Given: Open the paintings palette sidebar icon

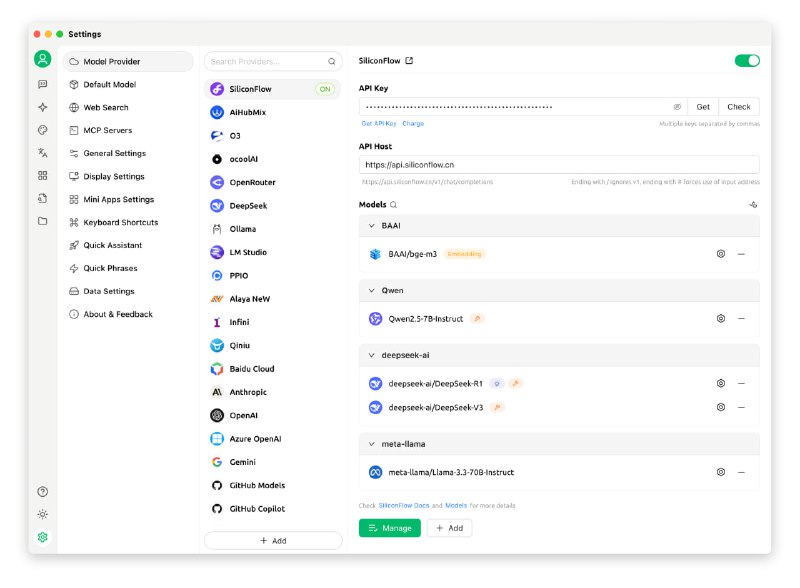Looking at the screenshot, I should click(x=43, y=130).
